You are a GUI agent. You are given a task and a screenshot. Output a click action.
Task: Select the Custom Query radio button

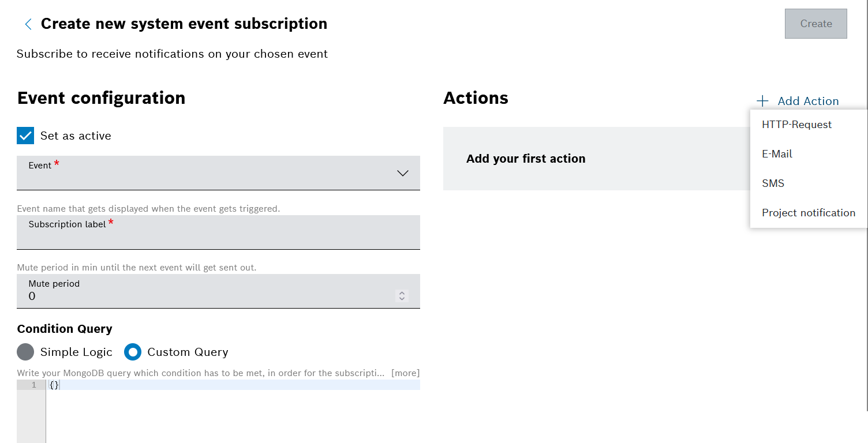133,352
